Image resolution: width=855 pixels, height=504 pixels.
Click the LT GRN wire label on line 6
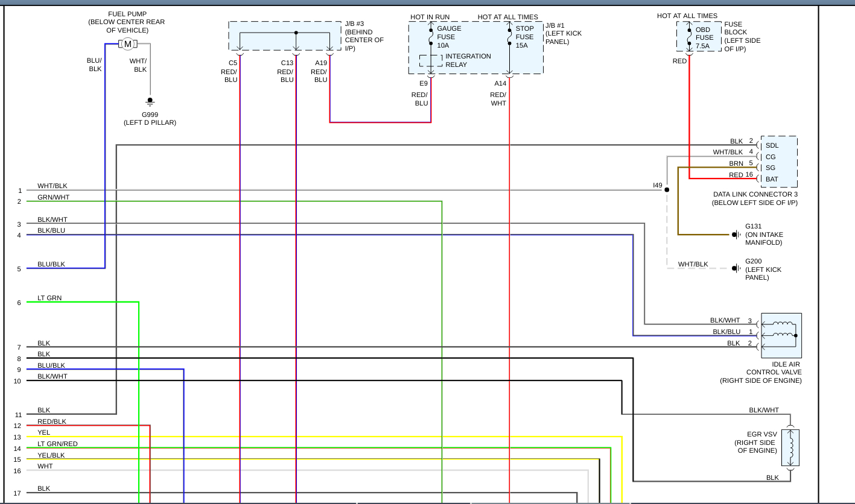pos(49,298)
